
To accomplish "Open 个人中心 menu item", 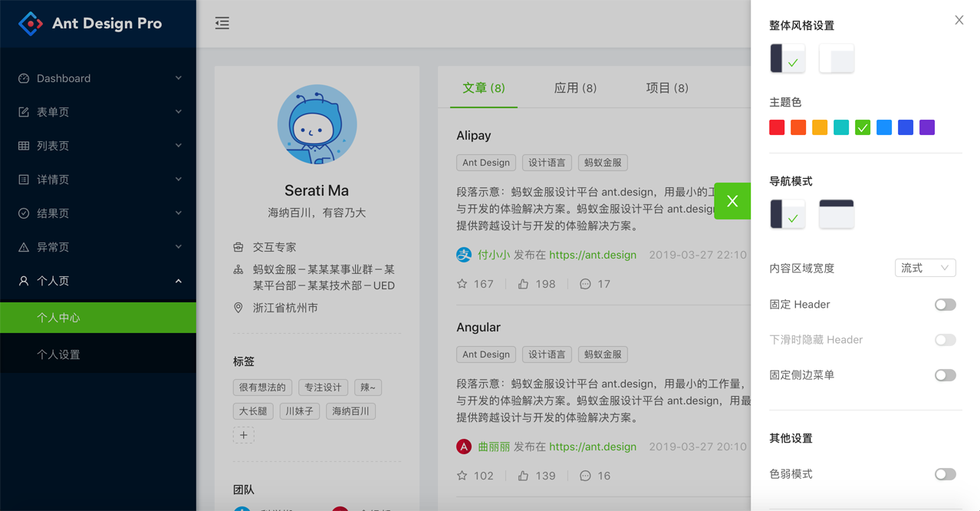I will tap(98, 318).
